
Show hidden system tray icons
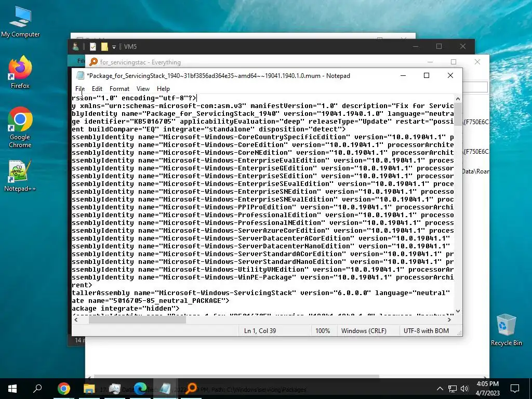point(440,389)
